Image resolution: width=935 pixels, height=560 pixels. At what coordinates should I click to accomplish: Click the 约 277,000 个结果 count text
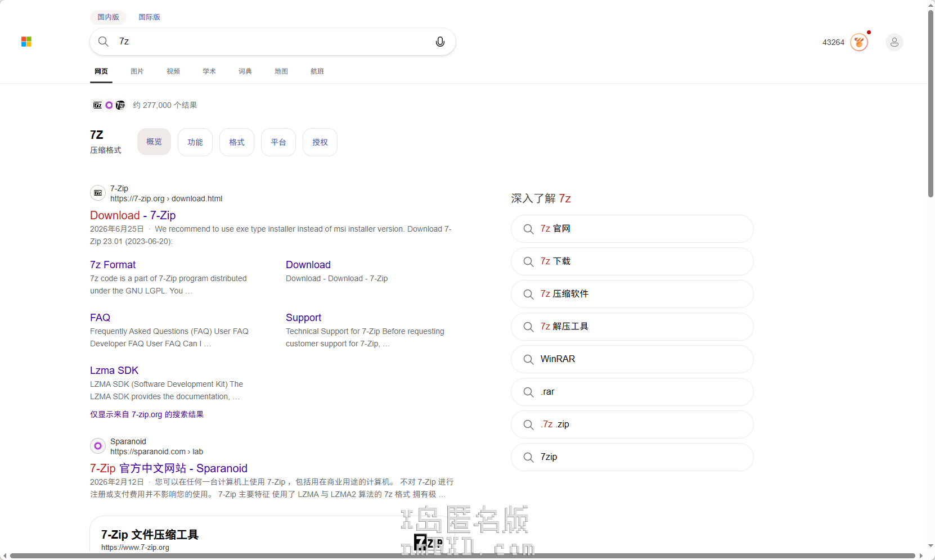[165, 105]
